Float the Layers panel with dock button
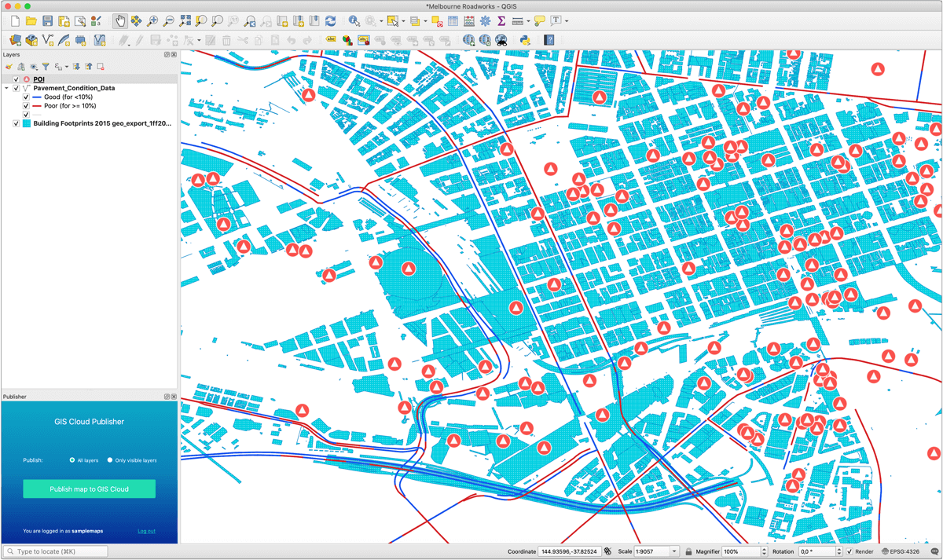 167,55
